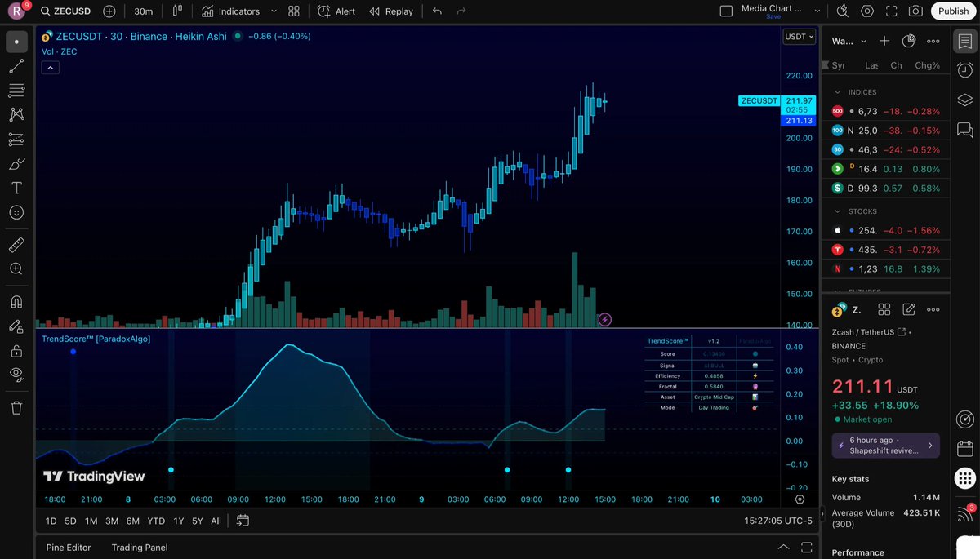The width and height of the screenshot is (980, 559).
Task: Open the Pine Editor tab
Action: pos(69,548)
